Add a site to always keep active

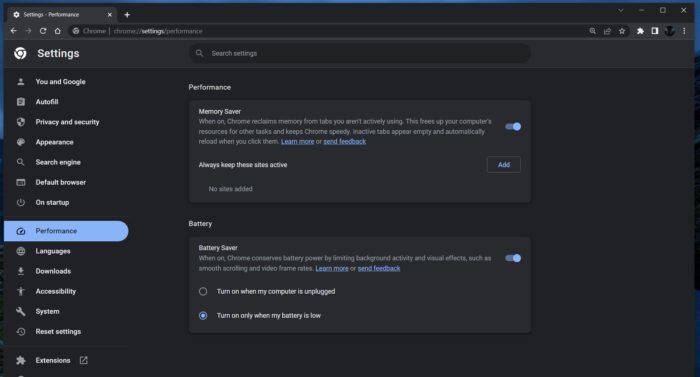[504, 164]
